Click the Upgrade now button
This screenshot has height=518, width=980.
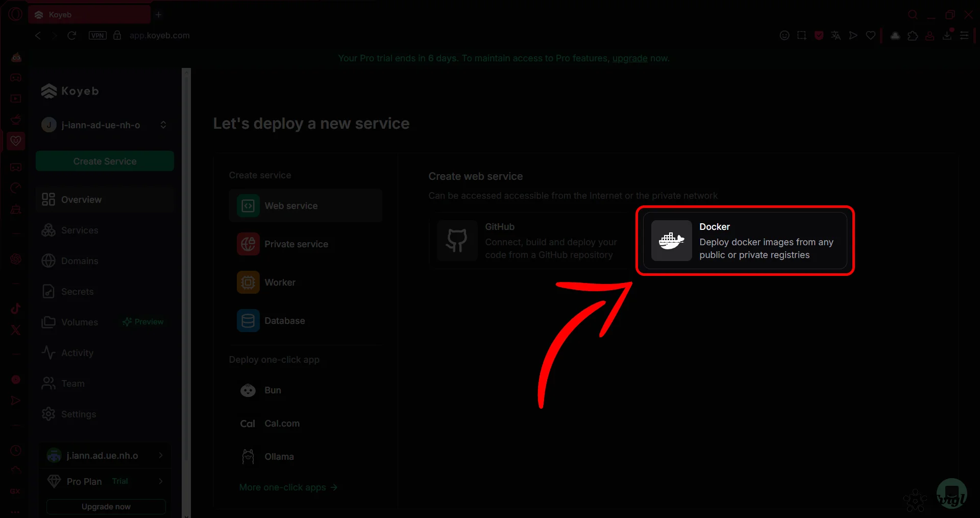tap(106, 507)
